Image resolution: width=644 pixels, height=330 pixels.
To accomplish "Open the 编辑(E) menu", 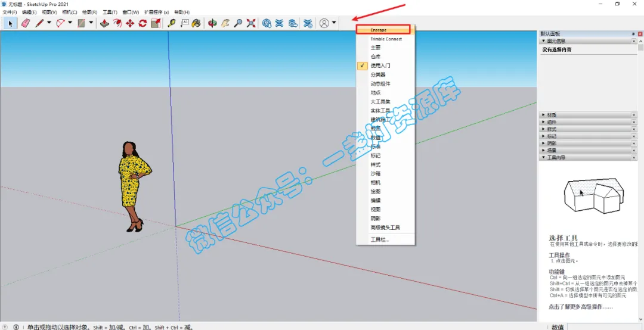I will click(29, 13).
